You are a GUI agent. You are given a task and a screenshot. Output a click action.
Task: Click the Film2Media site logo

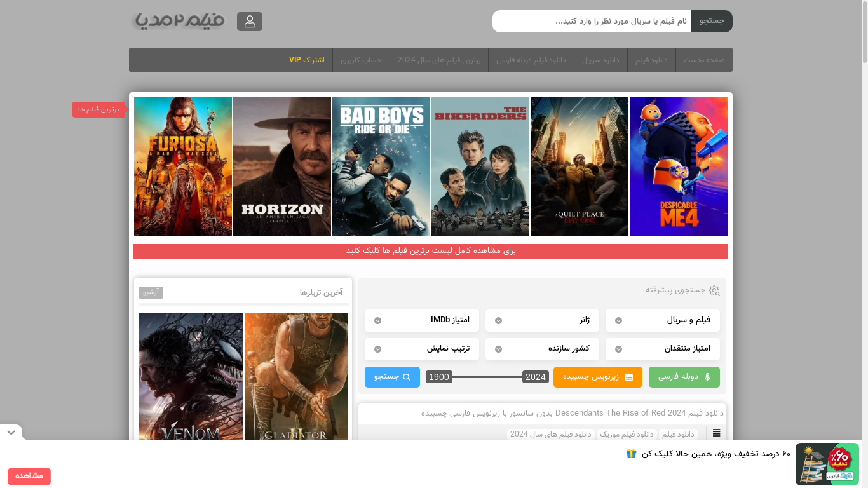click(x=179, y=21)
